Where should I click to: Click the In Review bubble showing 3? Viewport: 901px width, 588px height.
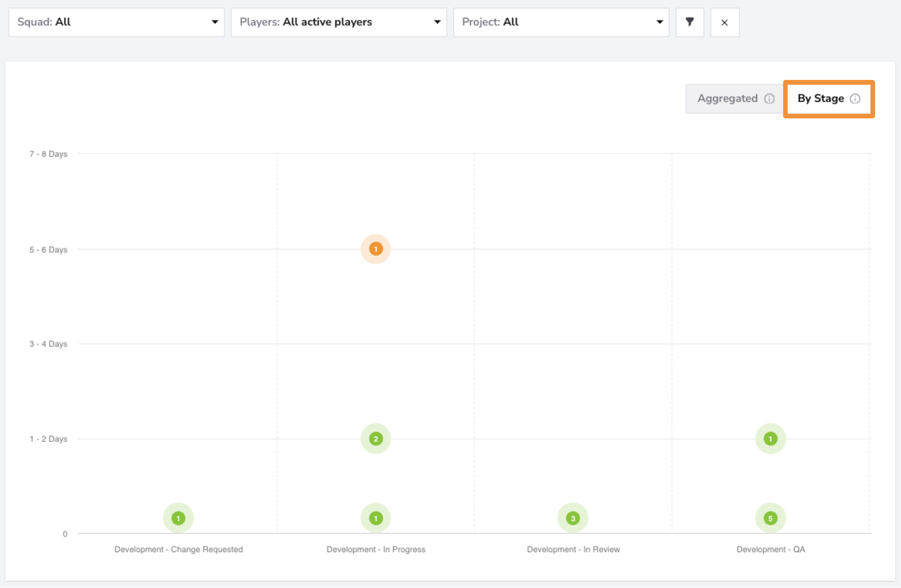pos(573,518)
